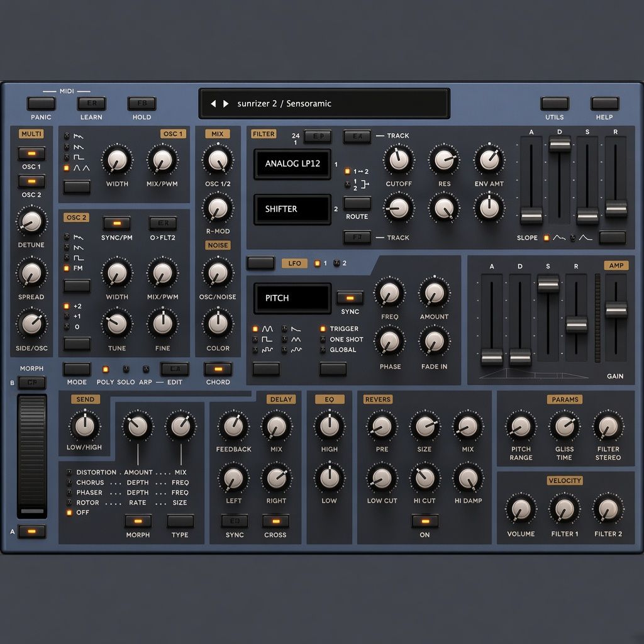Toggle effects MORPH button

point(138,521)
